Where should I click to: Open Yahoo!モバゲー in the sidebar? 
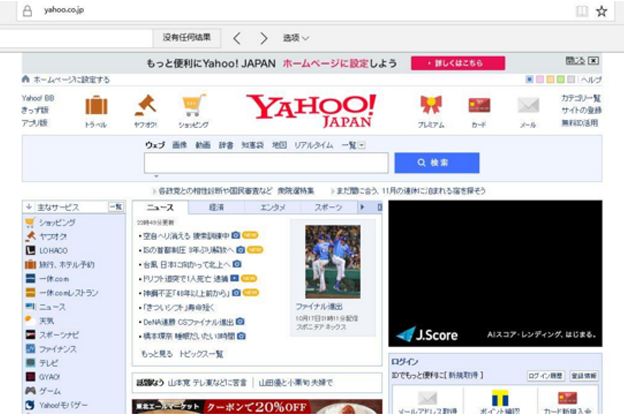[x=63, y=405]
